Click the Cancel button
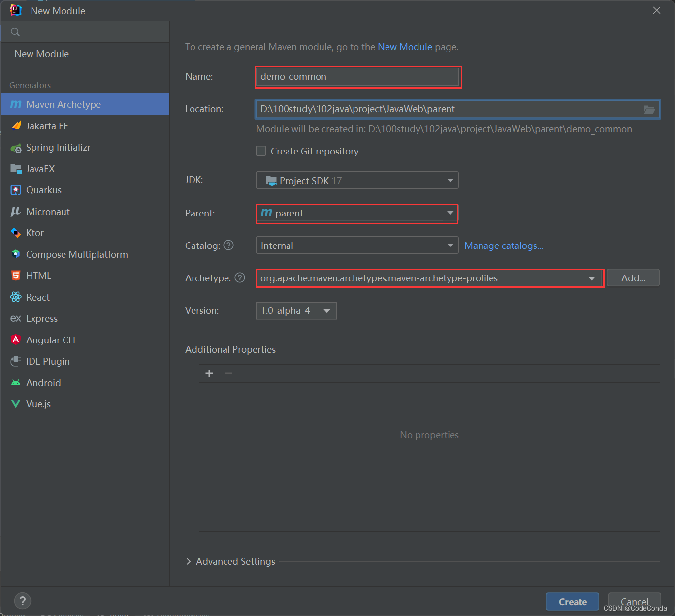The height and width of the screenshot is (616, 675). click(635, 601)
